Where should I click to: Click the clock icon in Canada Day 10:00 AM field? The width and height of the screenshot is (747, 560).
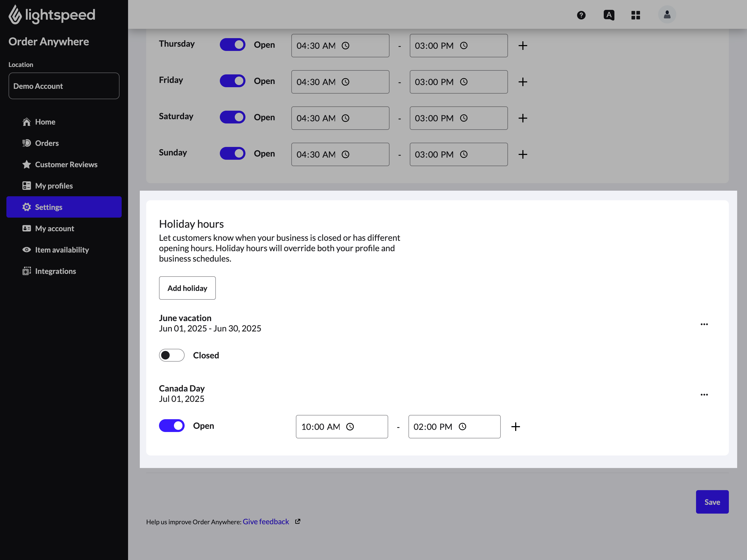pyautogui.click(x=350, y=427)
